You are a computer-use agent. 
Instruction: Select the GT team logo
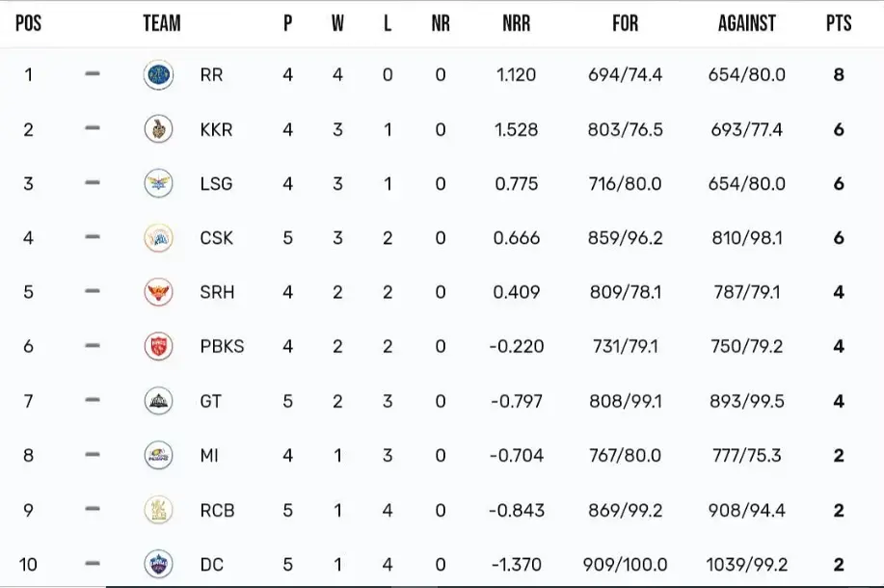[158, 401]
